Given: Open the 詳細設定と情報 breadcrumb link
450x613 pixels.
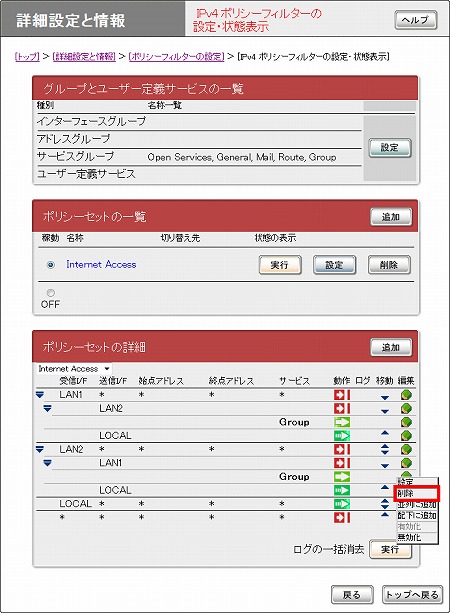Looking at the screenshot, I should click(84, 57).
